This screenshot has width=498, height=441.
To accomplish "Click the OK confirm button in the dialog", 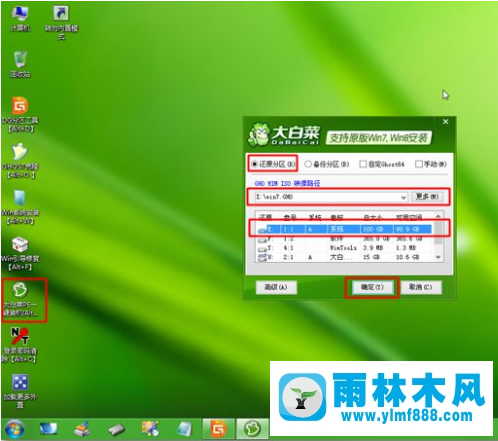I will click(x=372, y=287).
